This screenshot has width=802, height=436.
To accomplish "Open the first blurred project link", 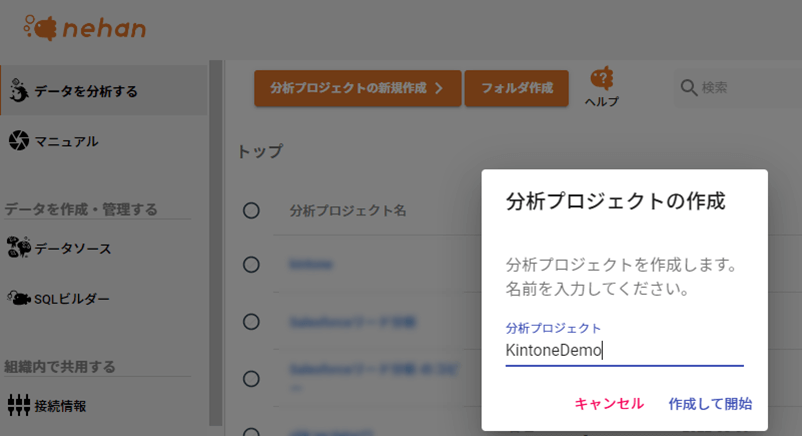I will 311,265.
